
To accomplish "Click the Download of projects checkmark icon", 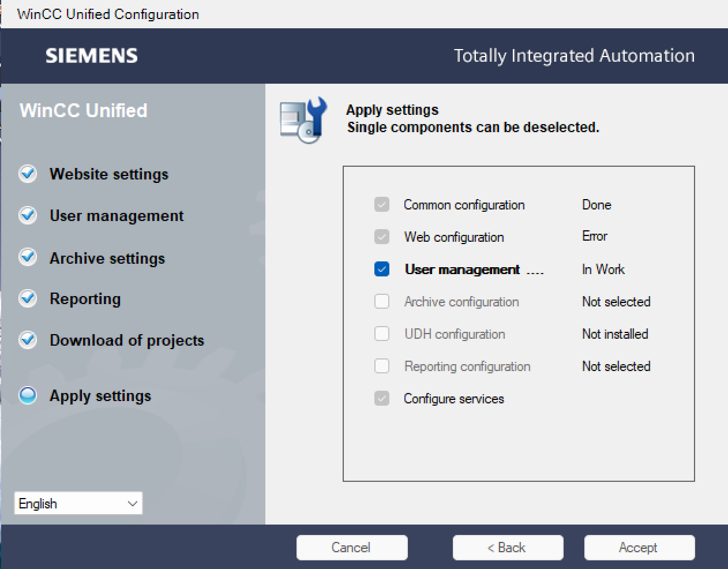I will [28, 340].
